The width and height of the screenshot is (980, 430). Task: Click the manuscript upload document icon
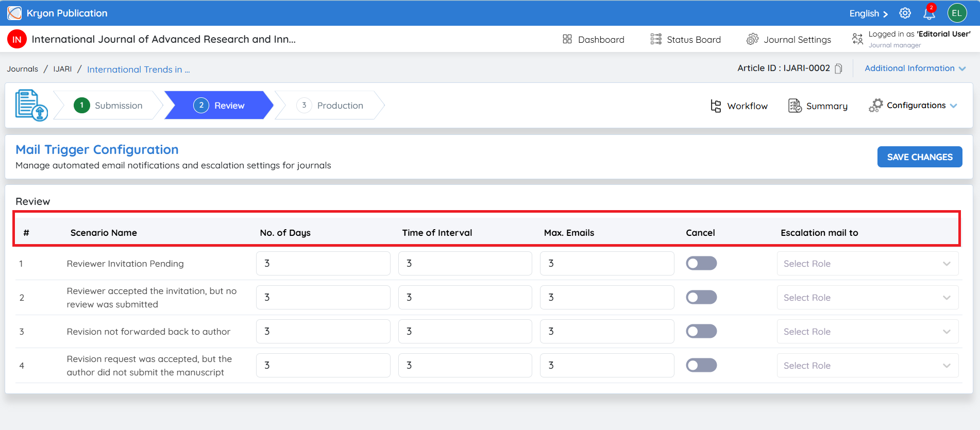tap(31, 105)
